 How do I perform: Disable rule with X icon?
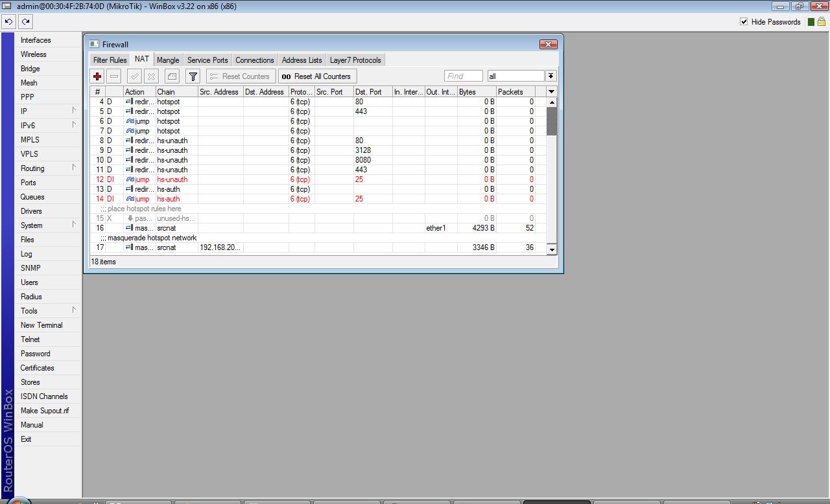[x=151, y=76]
